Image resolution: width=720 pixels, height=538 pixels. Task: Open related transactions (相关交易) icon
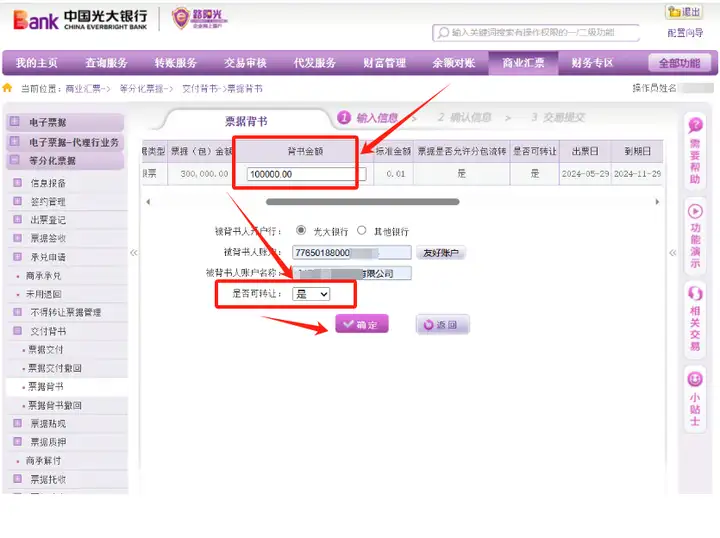point(695,293)
